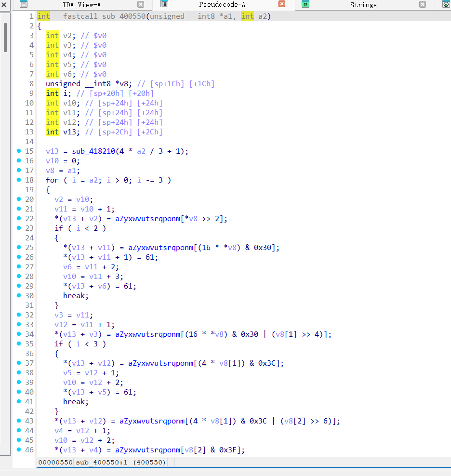
Task: Close the Pseudocode-A tab with red X
Action: pos(282,4)
